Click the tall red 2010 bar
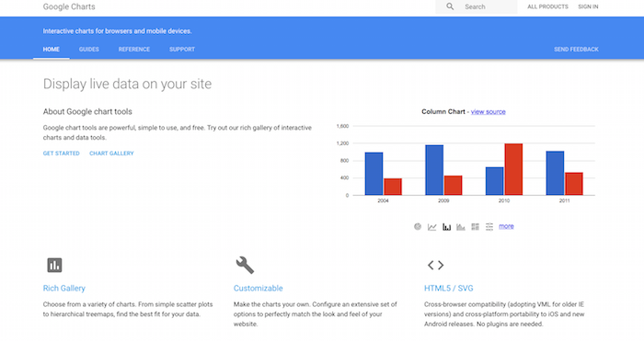The height and width of the screenshot is (341, 644). point(513,169)
